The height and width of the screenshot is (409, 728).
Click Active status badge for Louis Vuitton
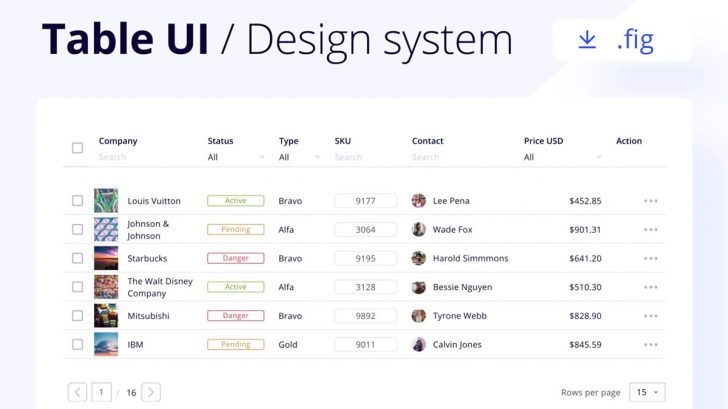point(236,201)
